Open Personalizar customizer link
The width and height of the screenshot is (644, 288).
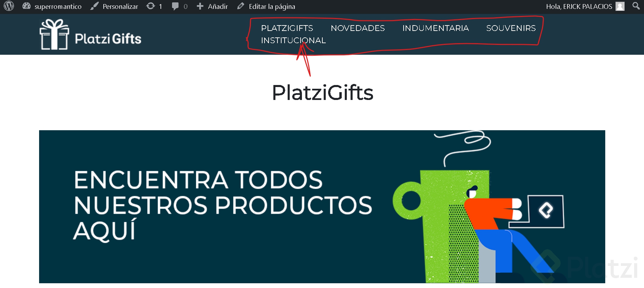120,6
